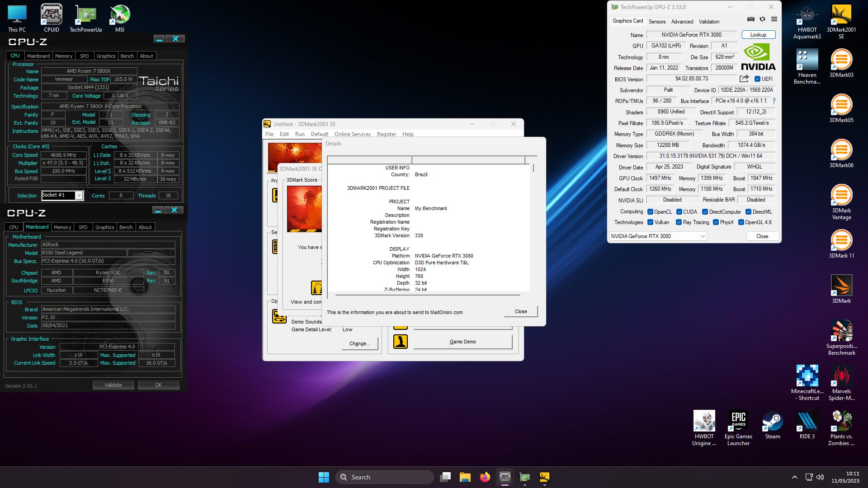Click Validate button in CPU-Z
Screen dimensions: 868x488
(113, 385)
